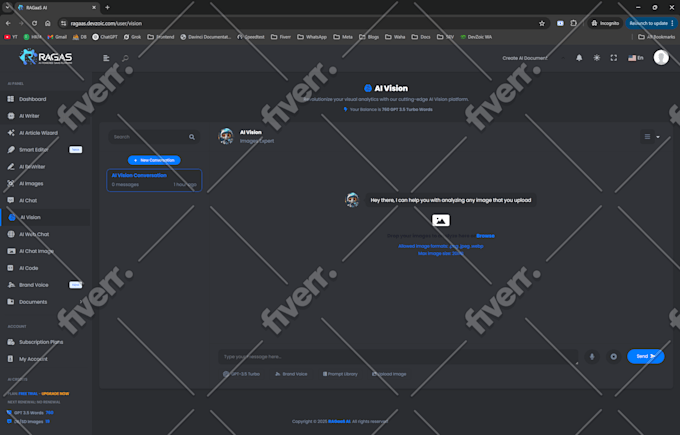This screenshot has height=435, width=680.
Task: Collapse the sidebar with the menu icon
Action: (106, 58)
